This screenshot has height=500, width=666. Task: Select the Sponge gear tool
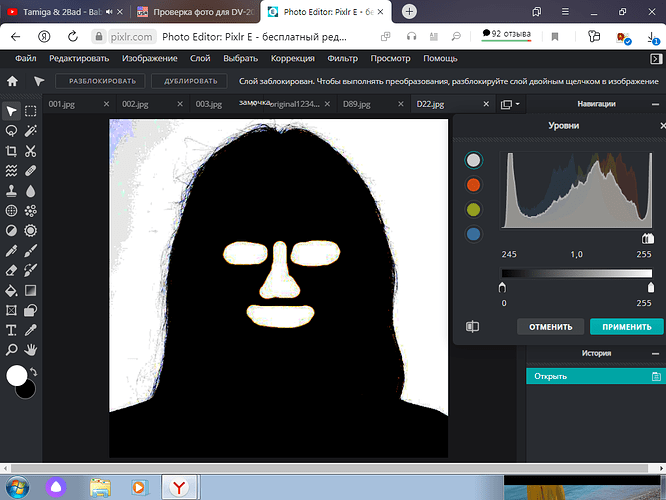coord(31,231)
